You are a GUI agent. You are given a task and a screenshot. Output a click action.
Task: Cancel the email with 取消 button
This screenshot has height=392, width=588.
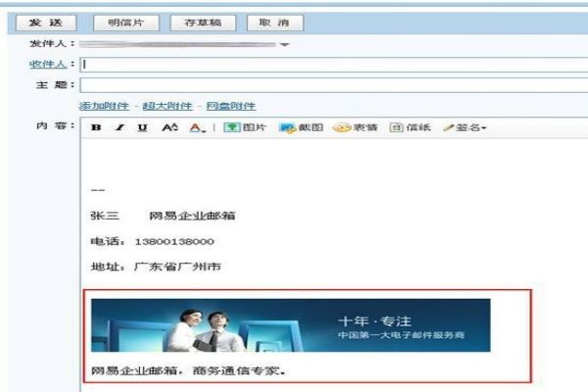[x=268, y=23]
